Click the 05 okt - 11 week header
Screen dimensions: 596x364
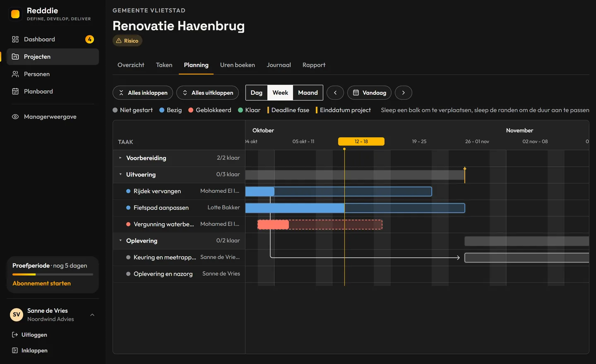(x=303, y=141)
